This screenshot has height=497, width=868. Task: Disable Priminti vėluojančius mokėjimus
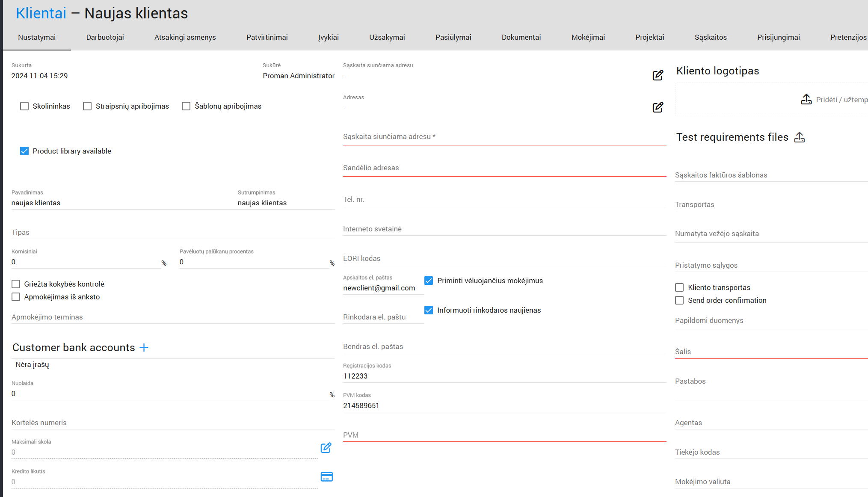429,281
